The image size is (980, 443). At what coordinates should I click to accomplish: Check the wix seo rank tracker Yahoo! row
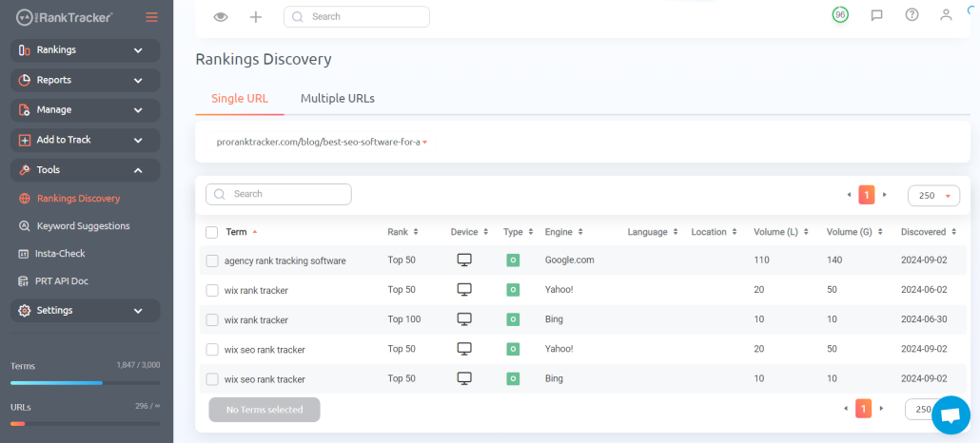(x=212, y=349)
